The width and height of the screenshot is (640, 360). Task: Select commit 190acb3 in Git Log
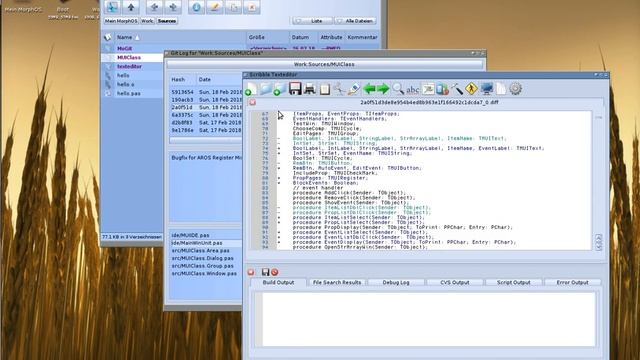click(x=206, y=100)
